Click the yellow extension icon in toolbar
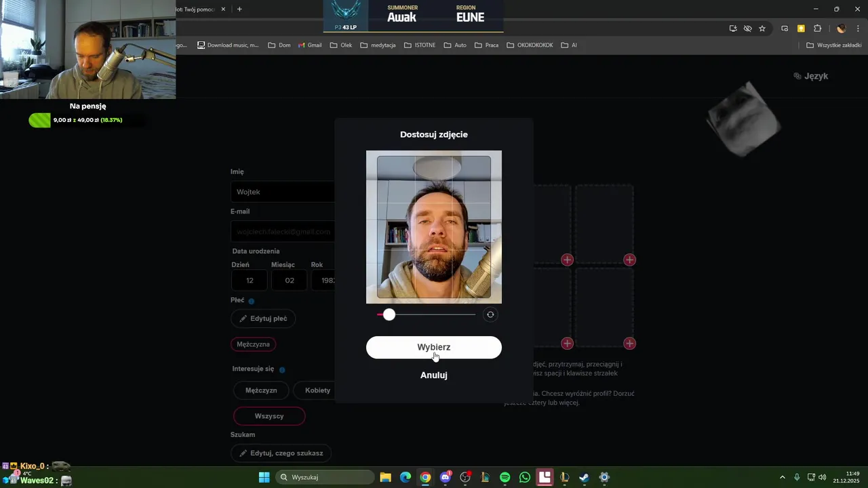868x488 pixels. click(x=801, y=28)
